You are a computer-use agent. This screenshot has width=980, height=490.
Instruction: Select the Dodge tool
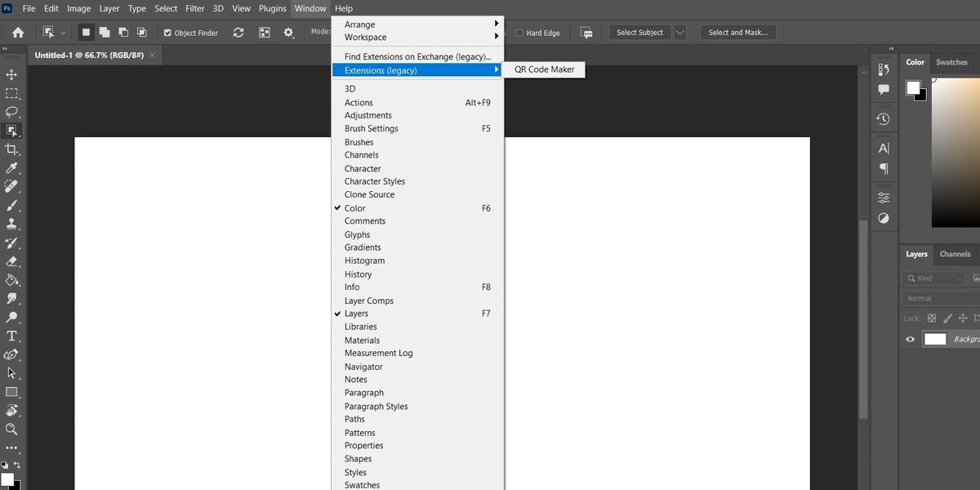11,318
